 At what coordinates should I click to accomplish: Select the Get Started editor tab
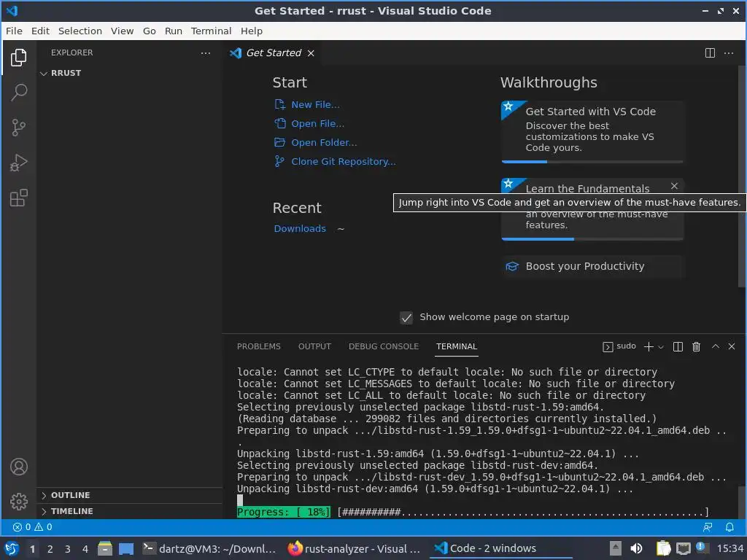pos(272,52)
